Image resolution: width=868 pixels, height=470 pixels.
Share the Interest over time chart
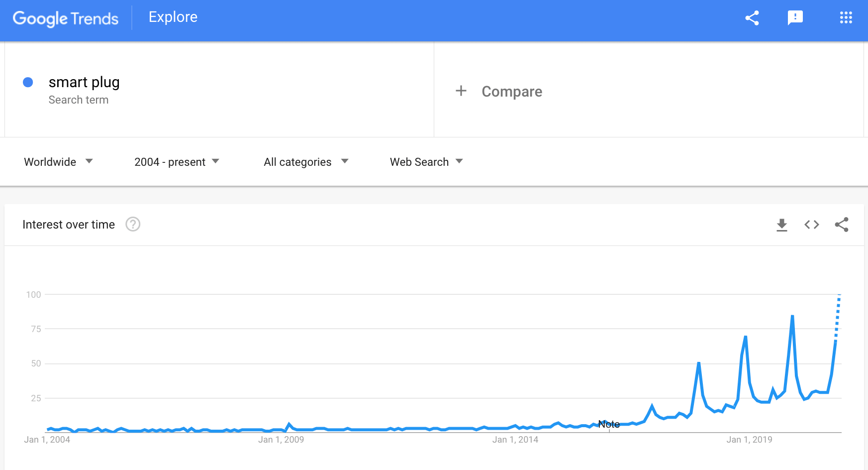[x=842, y=225]
